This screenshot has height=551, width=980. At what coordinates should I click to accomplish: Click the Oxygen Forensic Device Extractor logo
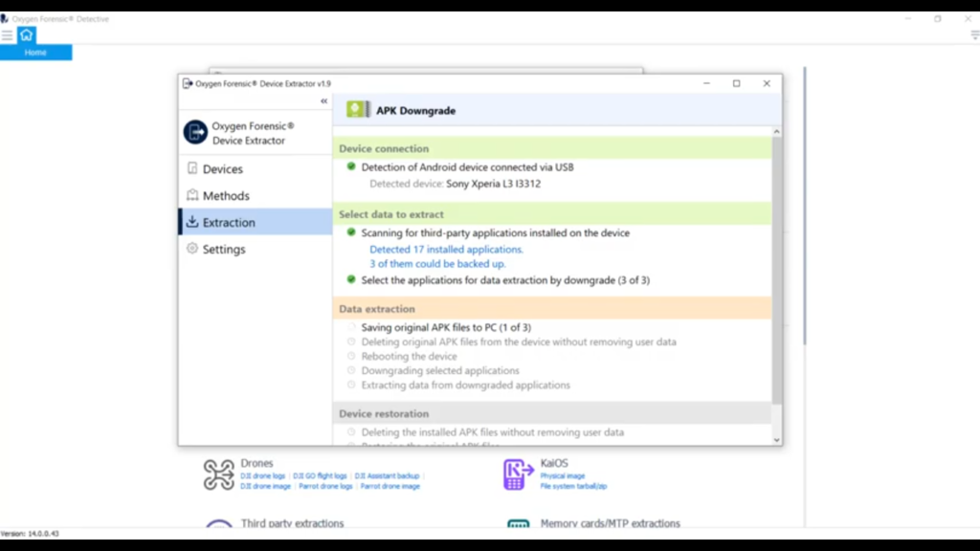click(195, 132)
